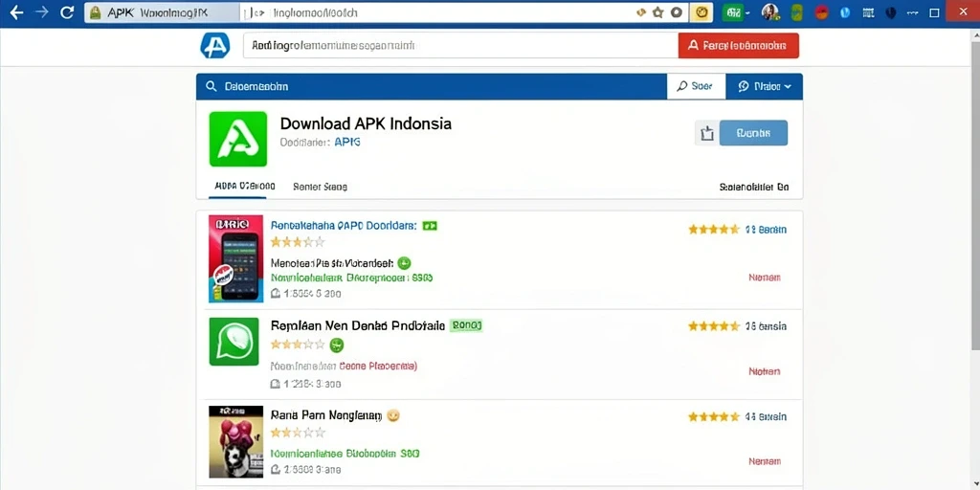980x490 pixels.
Task: Click the red round extension icon
Action: 822,12
